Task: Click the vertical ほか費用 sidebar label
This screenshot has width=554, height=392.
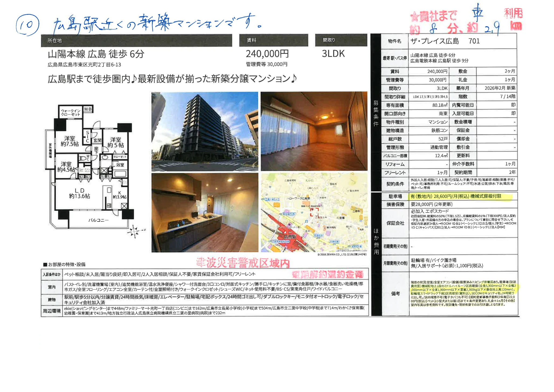Action: pos(376,241)
